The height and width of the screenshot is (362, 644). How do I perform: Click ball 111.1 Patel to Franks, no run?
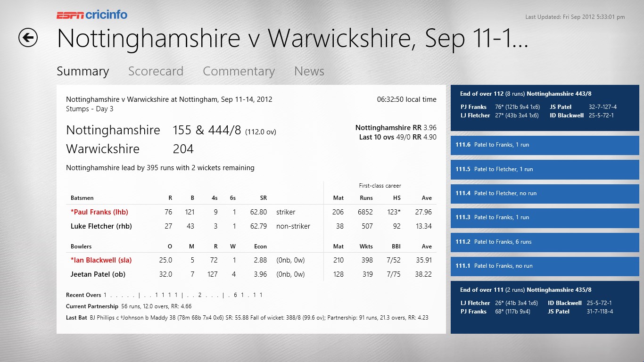pyautogui.click(x=545, y=266)
